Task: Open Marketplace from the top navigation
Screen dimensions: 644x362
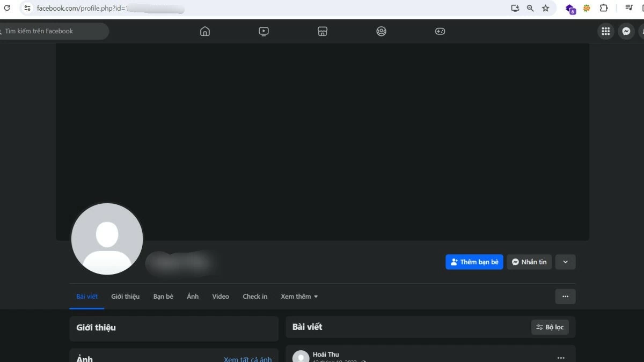Action: 323,31
